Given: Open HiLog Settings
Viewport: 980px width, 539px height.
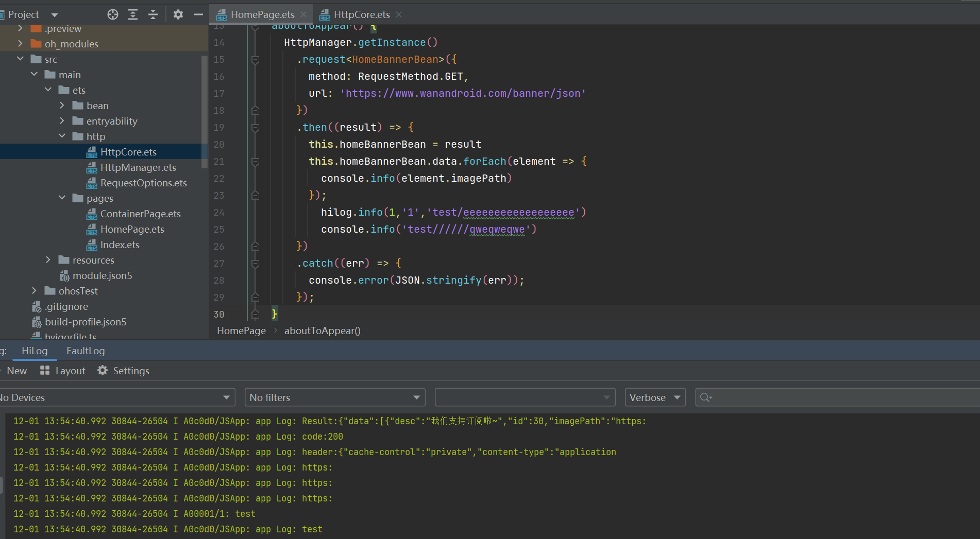Looking at the screenshot, I should click(x=123, y=371).
